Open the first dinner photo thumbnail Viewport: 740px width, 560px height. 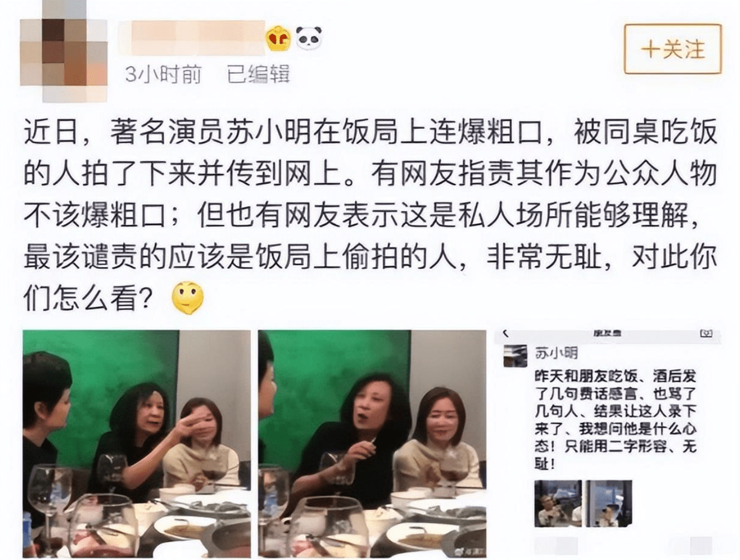click(137, 444)
